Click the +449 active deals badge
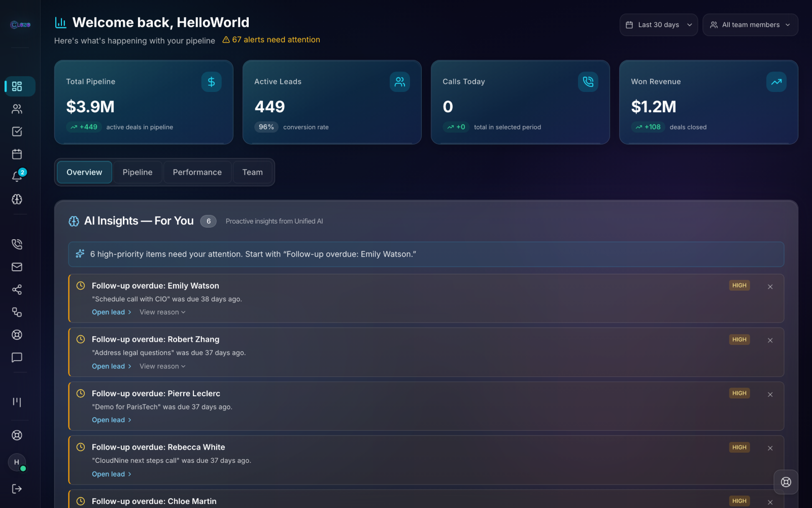Screen dimensions: 812x508 click(84, 127)
